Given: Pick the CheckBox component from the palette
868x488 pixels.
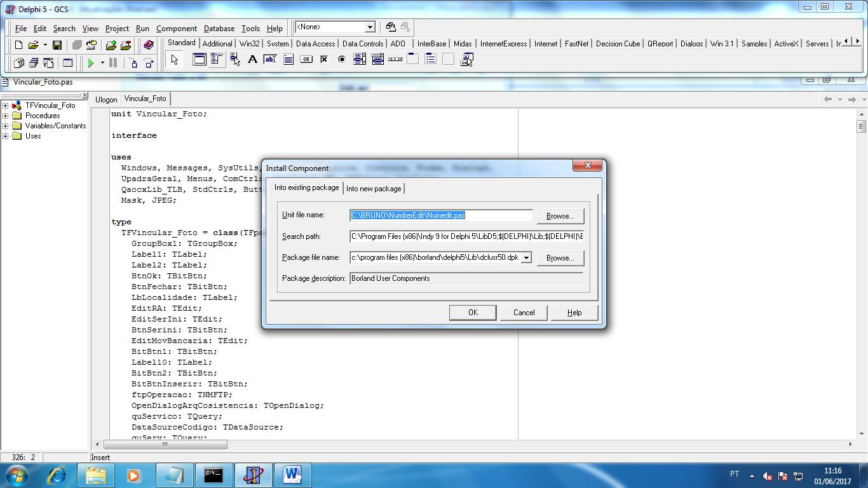Looking at the screenshot, I should (x=324, y=60).
